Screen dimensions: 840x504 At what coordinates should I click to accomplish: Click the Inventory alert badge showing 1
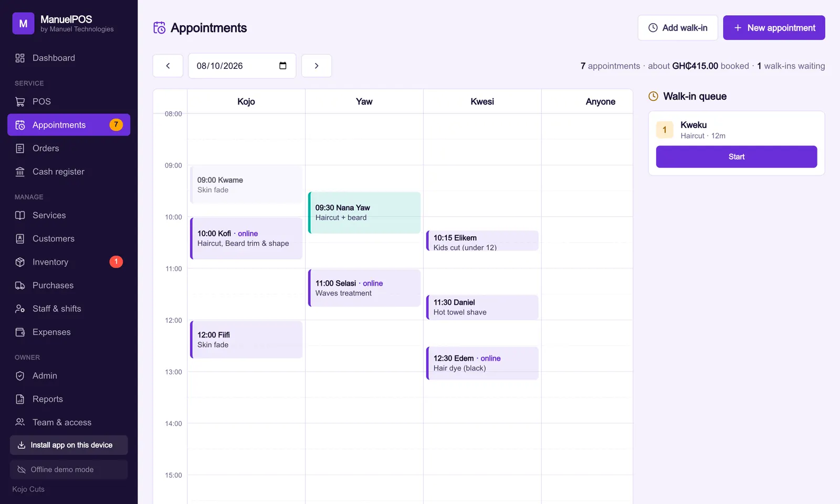[x=116, y=261]
